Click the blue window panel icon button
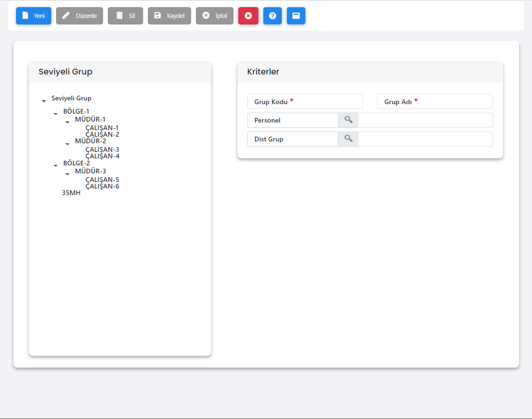Viewport: 532px width, 419px height. pyautogui.click(x=296, y=16)
